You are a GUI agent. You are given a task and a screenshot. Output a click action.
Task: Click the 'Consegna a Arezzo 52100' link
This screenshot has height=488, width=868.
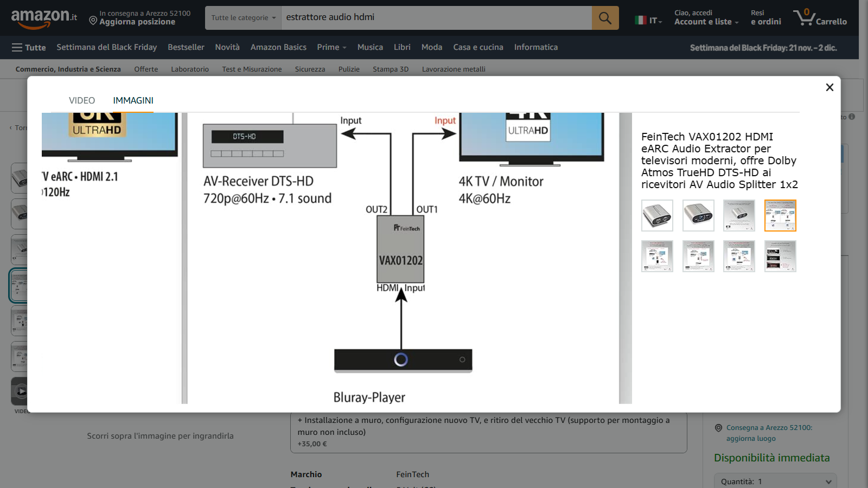point(769,428)
